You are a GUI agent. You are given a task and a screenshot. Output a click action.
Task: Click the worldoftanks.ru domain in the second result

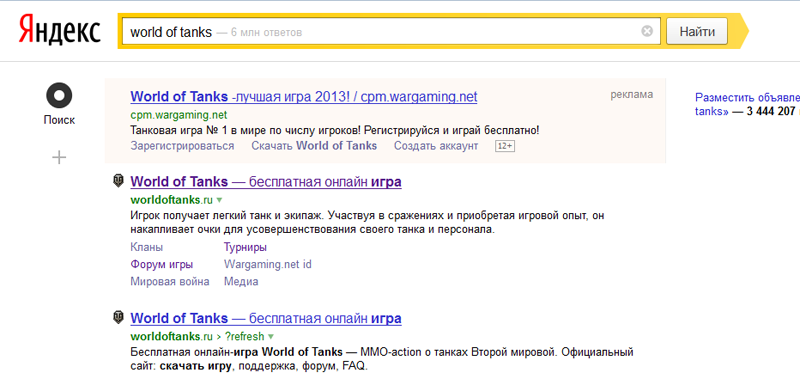pos(171,337)
